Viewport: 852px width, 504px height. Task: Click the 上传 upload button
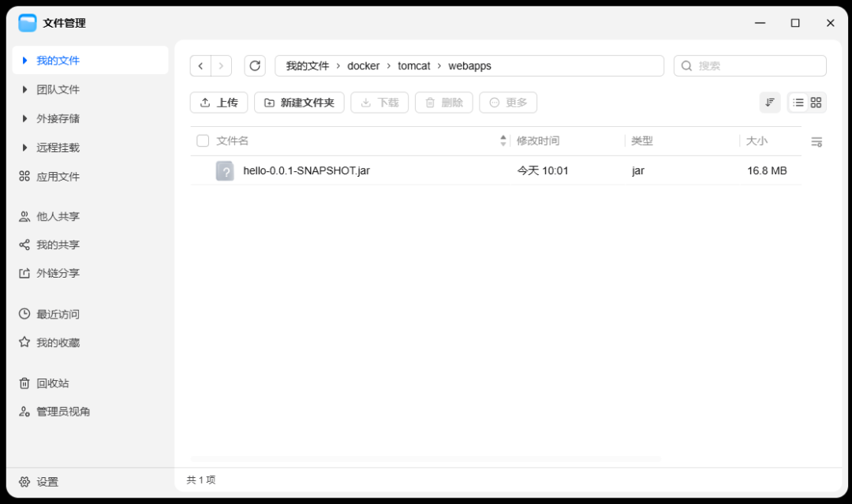[219, 103]
